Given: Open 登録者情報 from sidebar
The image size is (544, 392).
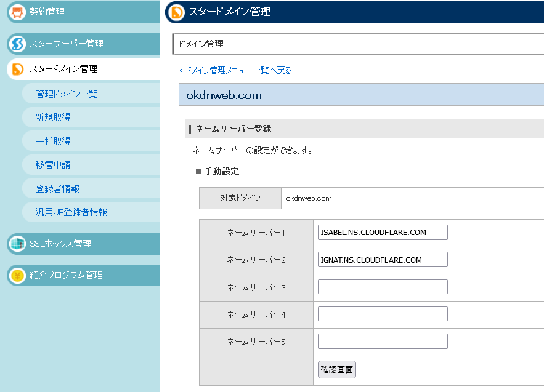Looking at the screenshot, I should 57,188.
